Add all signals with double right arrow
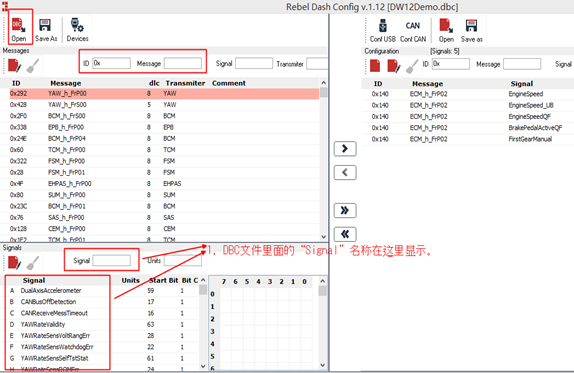 (x=345, y=210)
